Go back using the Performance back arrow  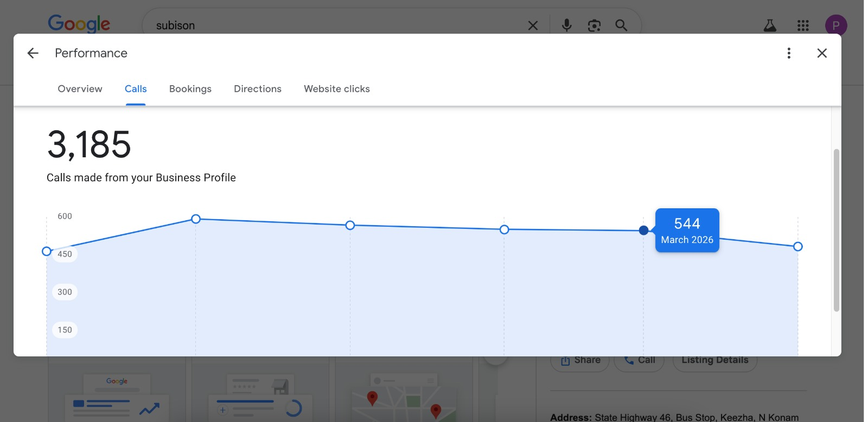33,53
